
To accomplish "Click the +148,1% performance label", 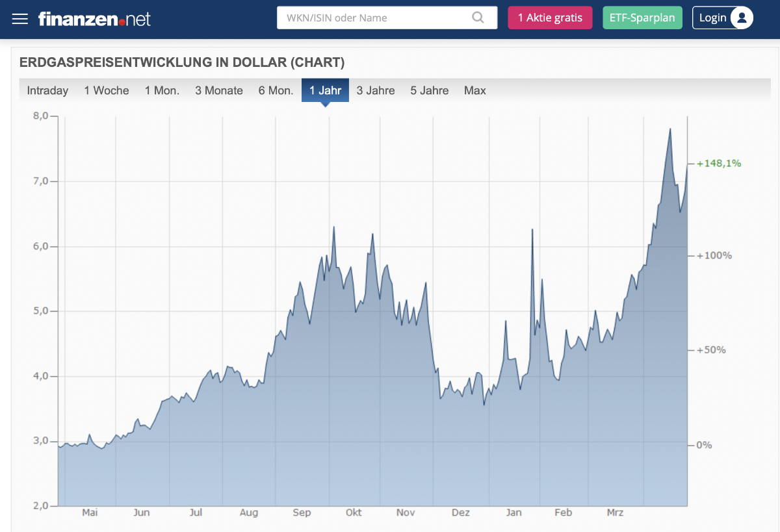I will pos(718,163).
